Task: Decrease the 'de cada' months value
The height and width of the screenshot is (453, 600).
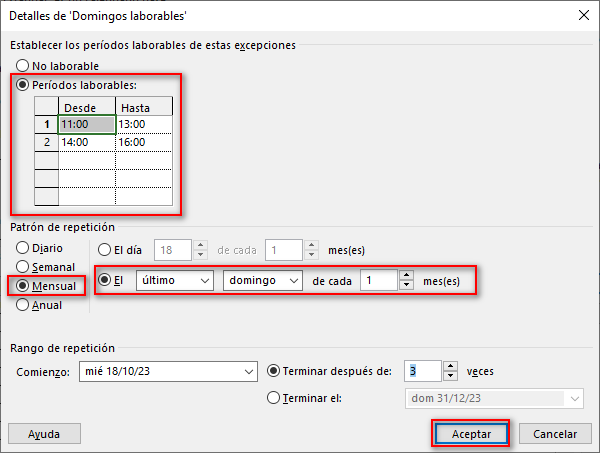Action: tap(405, 287)
